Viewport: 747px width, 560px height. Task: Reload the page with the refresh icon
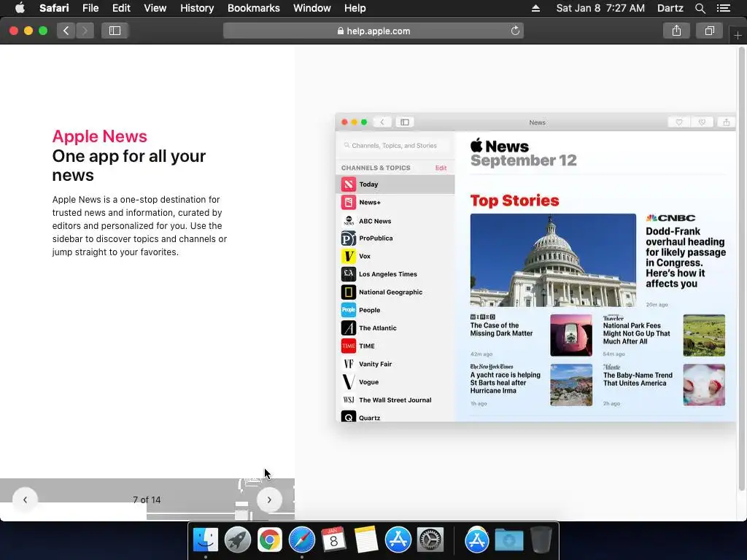(x=515, y=31)
